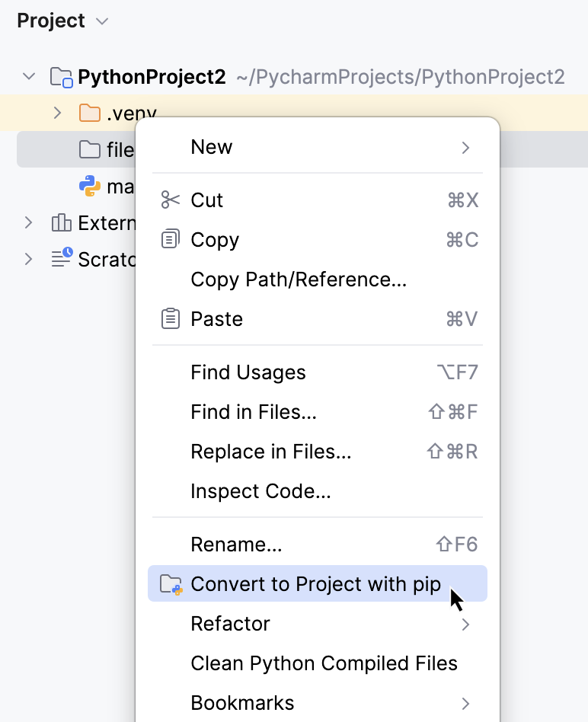Click the External Libraries icon
Viewport: 588px width, 722px height.
pyautogui.click(x=61, y=223)
